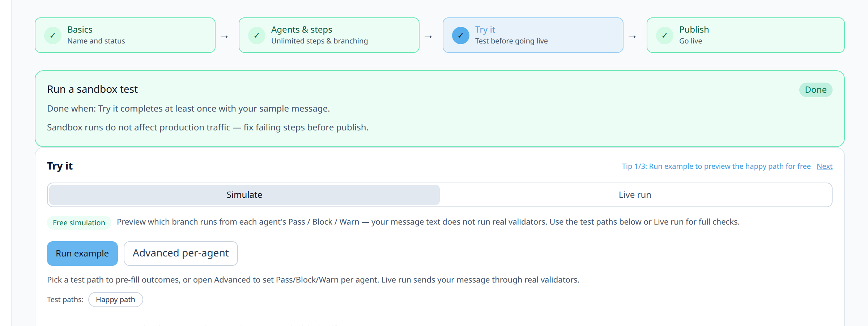Click the tip text about Run example
868x326 pixels.
(x=716, y=166)
